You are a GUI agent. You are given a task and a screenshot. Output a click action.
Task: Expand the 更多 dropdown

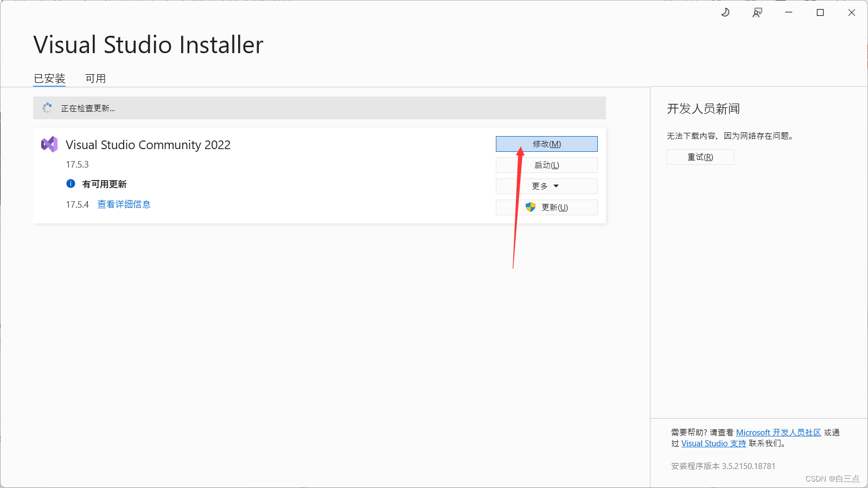click(547, 186)
